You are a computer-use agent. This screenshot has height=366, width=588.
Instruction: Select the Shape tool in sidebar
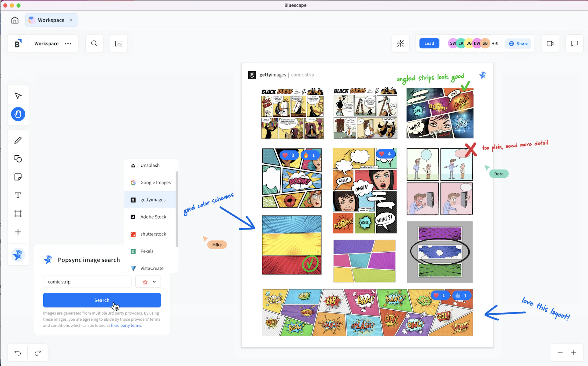[x=18, y=158]
